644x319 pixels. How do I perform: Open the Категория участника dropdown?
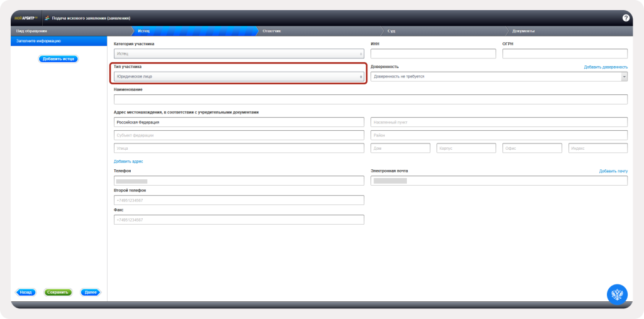pyautogui.click(x=239, y=54)
